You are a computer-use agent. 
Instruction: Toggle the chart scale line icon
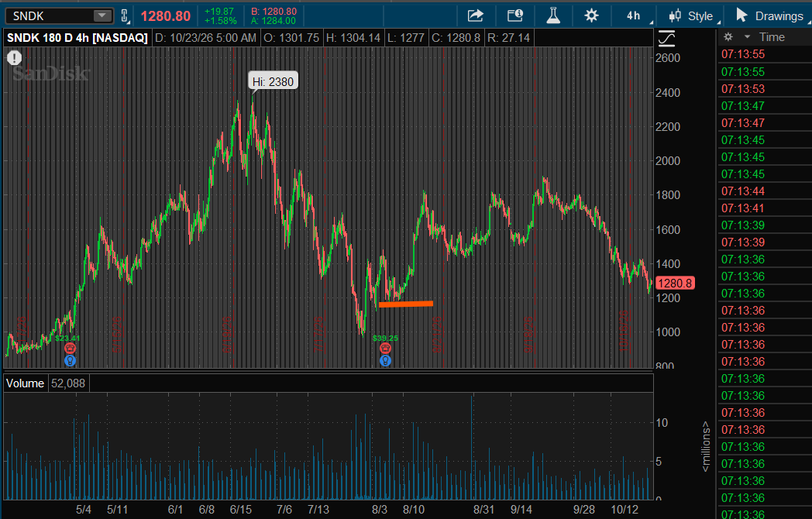click(666, 38)
